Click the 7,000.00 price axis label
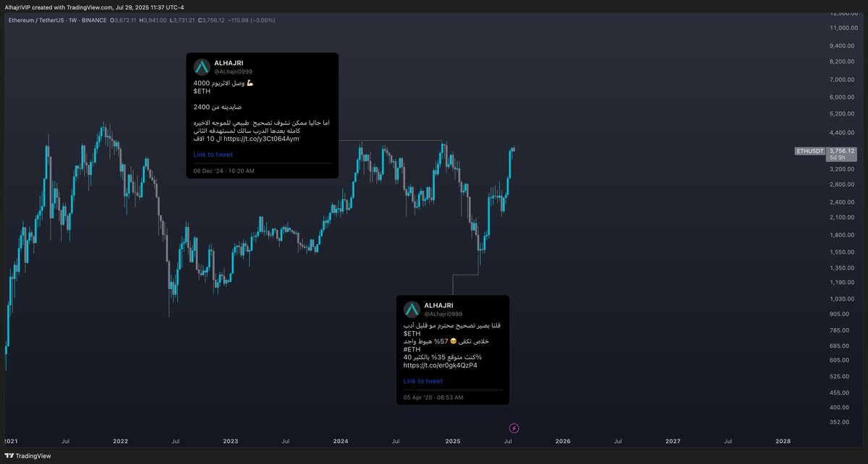868x464 pixels. tap(841, 80)
